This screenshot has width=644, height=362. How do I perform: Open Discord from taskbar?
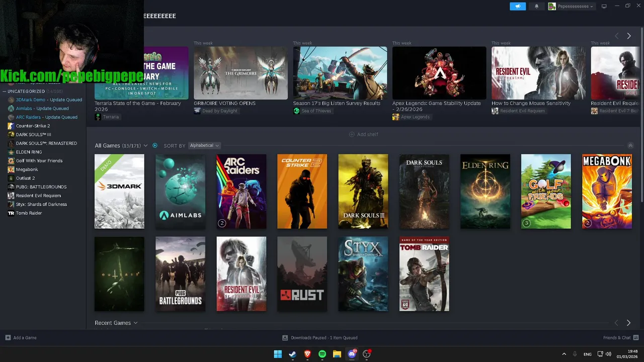[x=352, y=354]
